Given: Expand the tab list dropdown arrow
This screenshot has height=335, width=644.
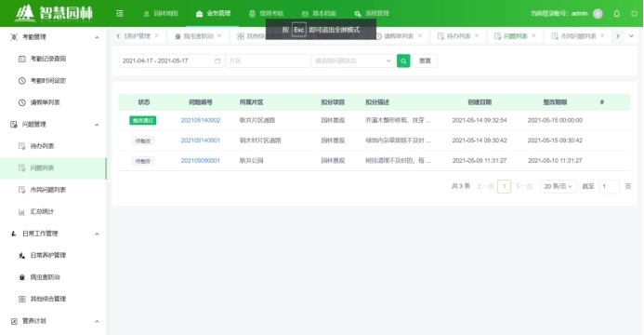Looking at the screenshot, I should [631, 36].
